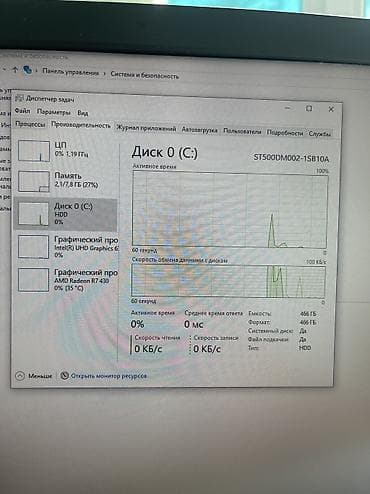This screenshot has height=494, width=370.
Task: Click the ST500DM002-1SB10A model name
Action: pyautogui.click(x=291, y=158)
